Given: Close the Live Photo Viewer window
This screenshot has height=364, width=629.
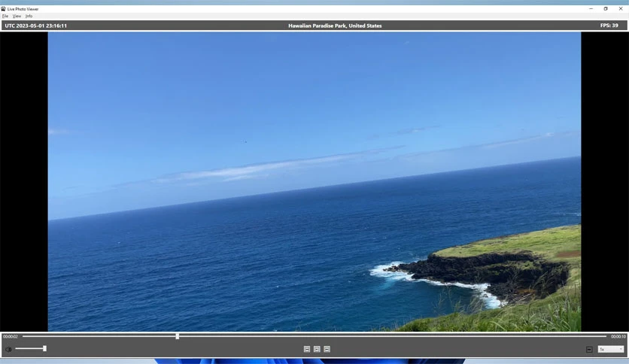Looking at the screenshot, I should [x=621, y=8].
